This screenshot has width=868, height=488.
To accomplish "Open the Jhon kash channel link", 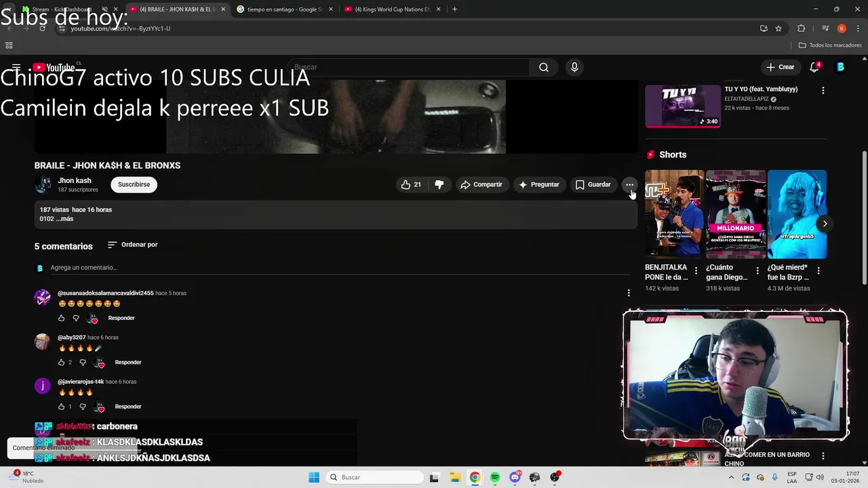I will click(74, 181).
